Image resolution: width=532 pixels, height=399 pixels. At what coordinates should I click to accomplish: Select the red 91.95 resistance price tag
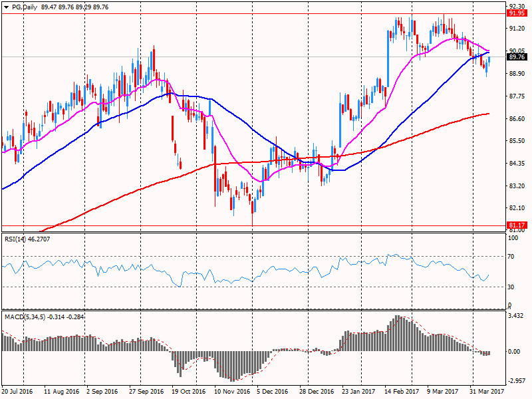517,13
